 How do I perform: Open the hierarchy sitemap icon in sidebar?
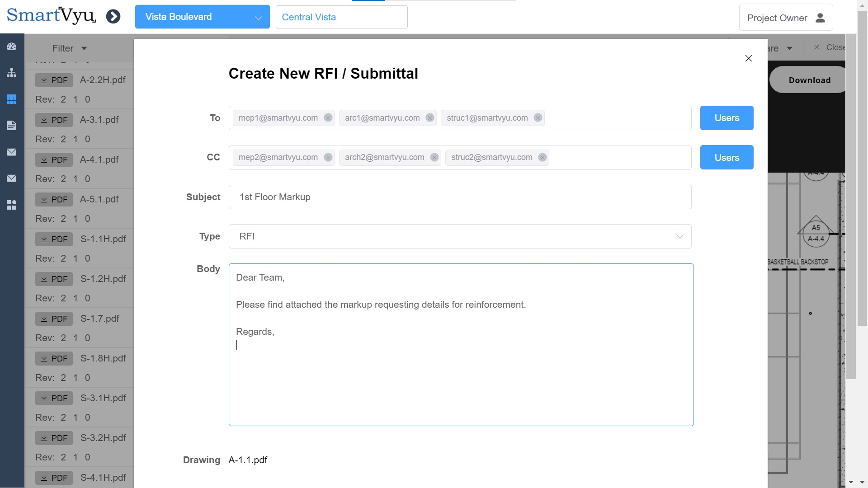click(12, 73)
